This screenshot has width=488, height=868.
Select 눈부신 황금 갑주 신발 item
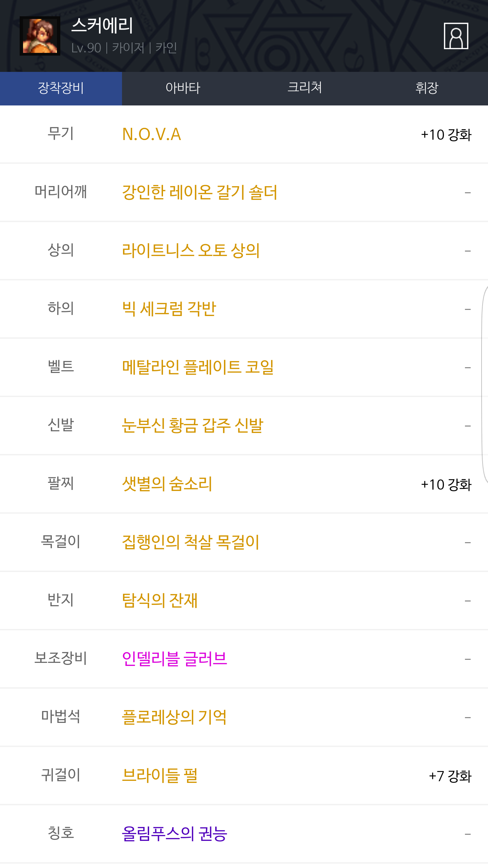pyautogui.click(x=192, y=426)
